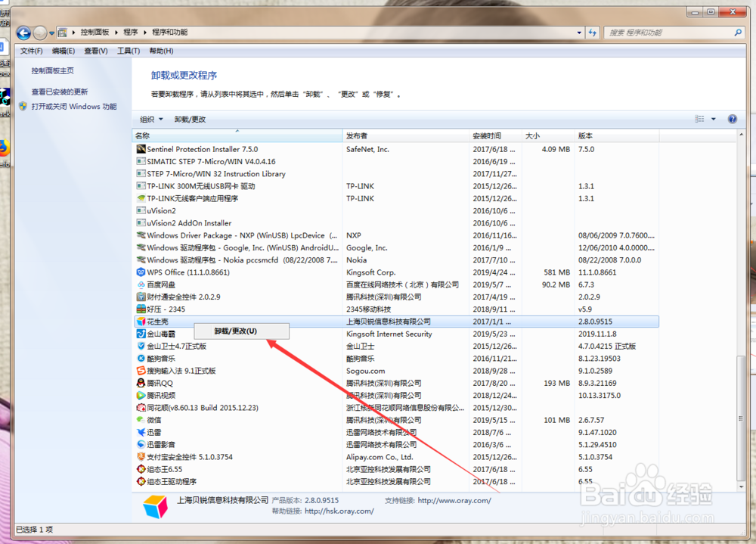Click the 腾讯QQ penguin icon

point(141,384)
